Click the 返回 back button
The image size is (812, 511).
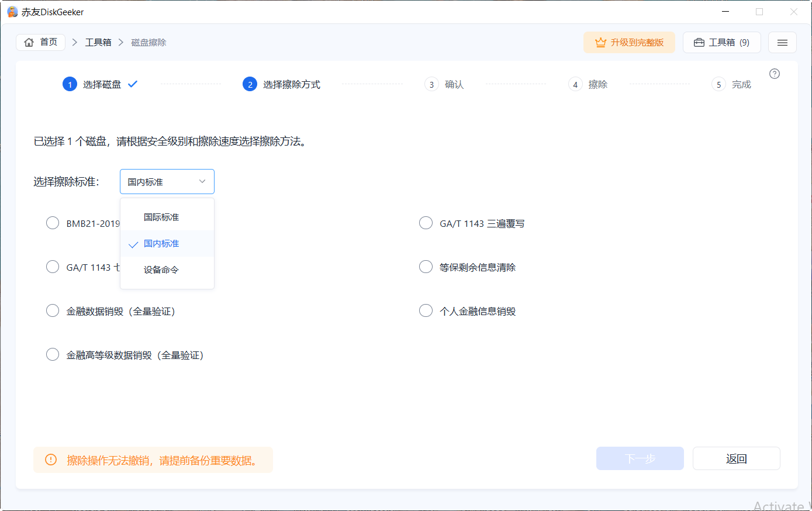click(737, 458)
